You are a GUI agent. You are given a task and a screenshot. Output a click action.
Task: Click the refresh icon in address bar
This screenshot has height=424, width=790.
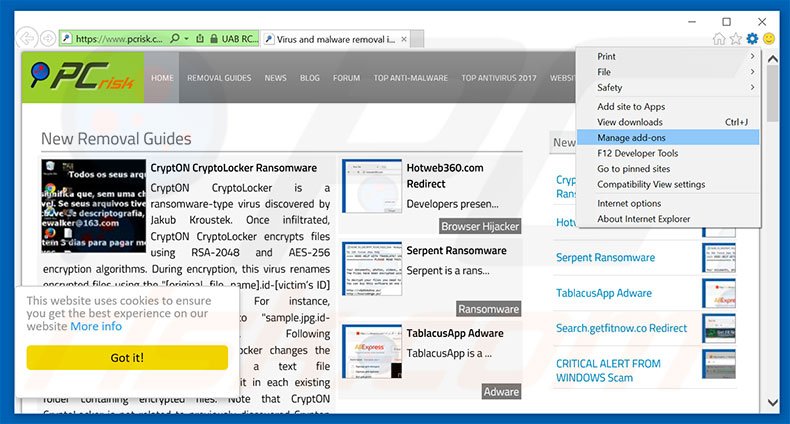pyautogui.click(x=200, y=39)
